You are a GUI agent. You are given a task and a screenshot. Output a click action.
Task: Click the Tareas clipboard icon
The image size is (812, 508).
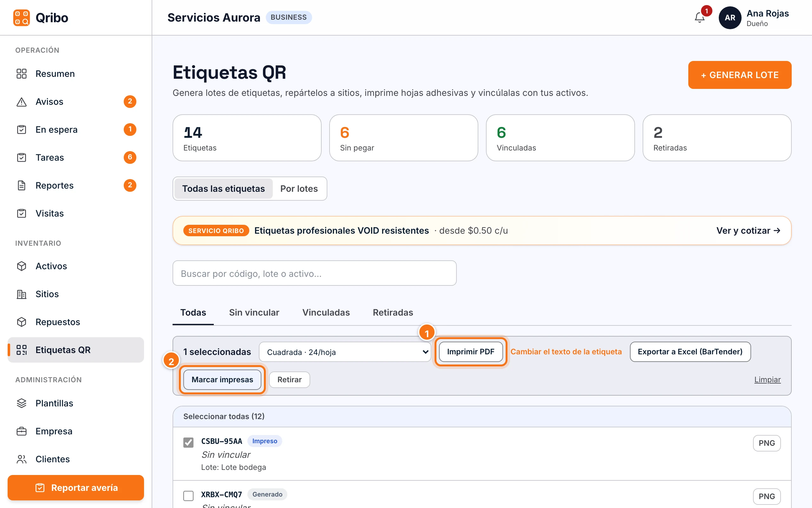(22, 157)
